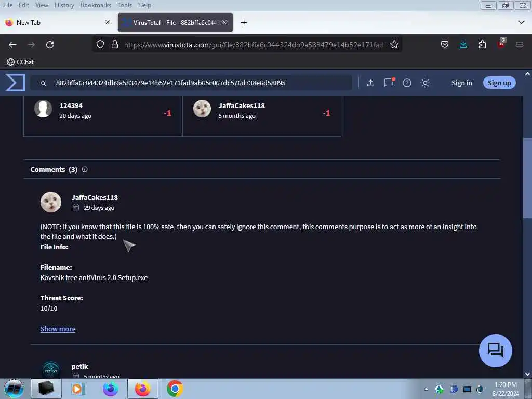Bookmark this page with the star
The height and width of the screenshot is (399, 532).
(x=394, y=45)
